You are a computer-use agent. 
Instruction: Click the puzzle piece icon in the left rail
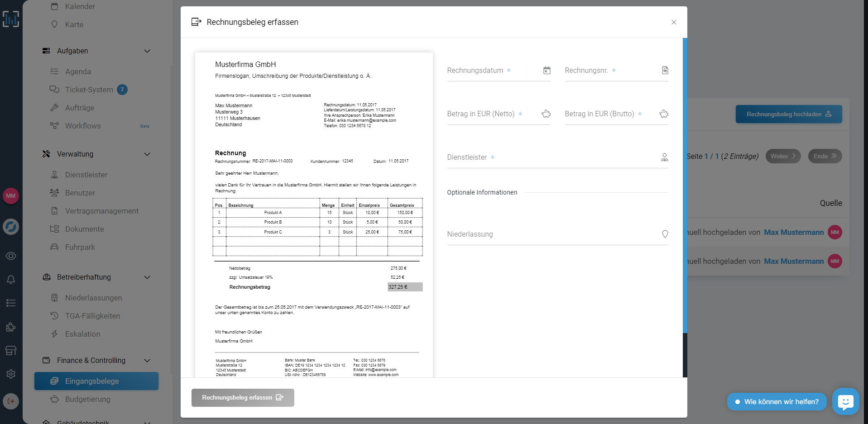point(11,327)
